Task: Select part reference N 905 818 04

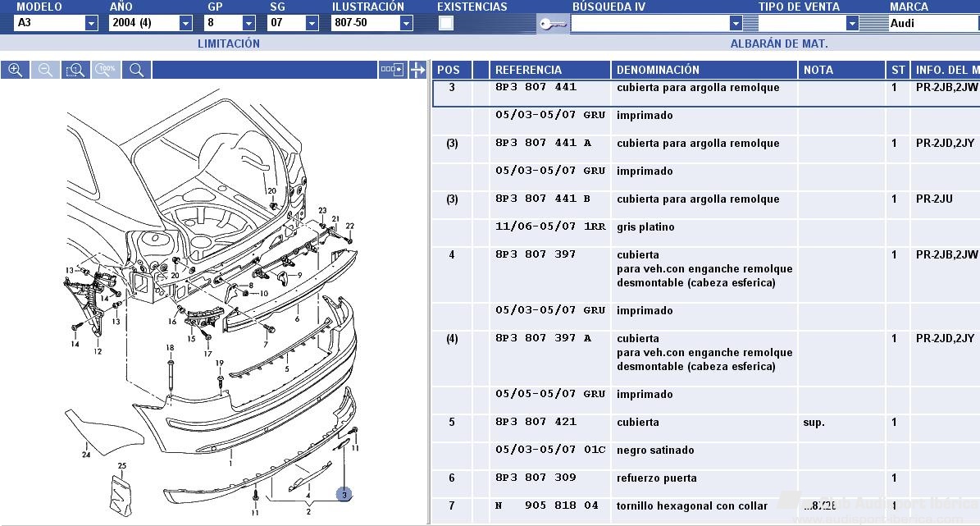Action: coord(547,505)
